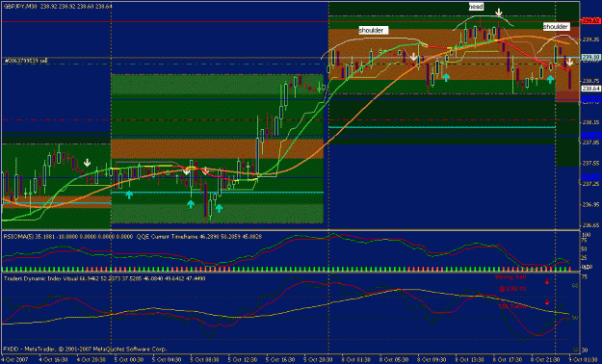Select white down arrow above the middle 5 Oct cyan arrow
Viewport: 602px width, 364px height.
(x=186, y=171)
